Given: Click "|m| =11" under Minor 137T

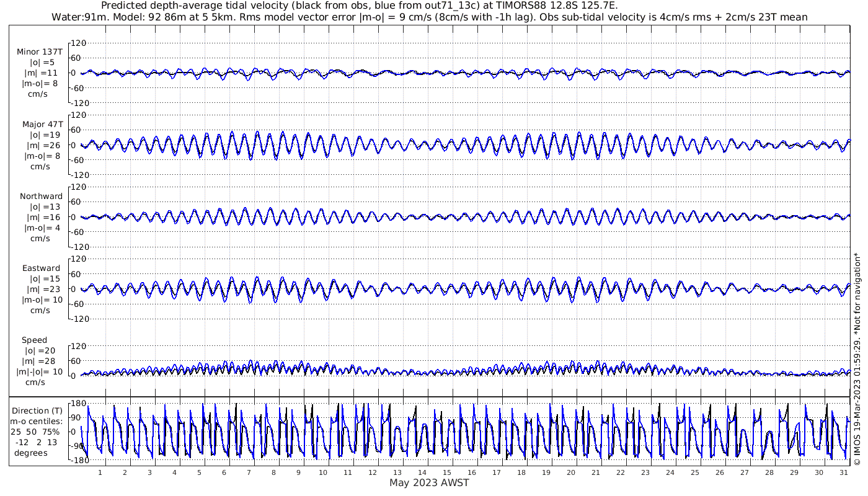Looking at the screenshot, I should pyautogui.click(x=42, y=73).
